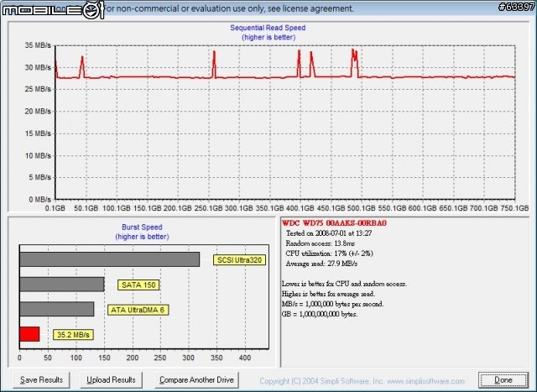Click the Burst Speed chart title
This screenshot has width=537, height=392.
pos(142,227)
